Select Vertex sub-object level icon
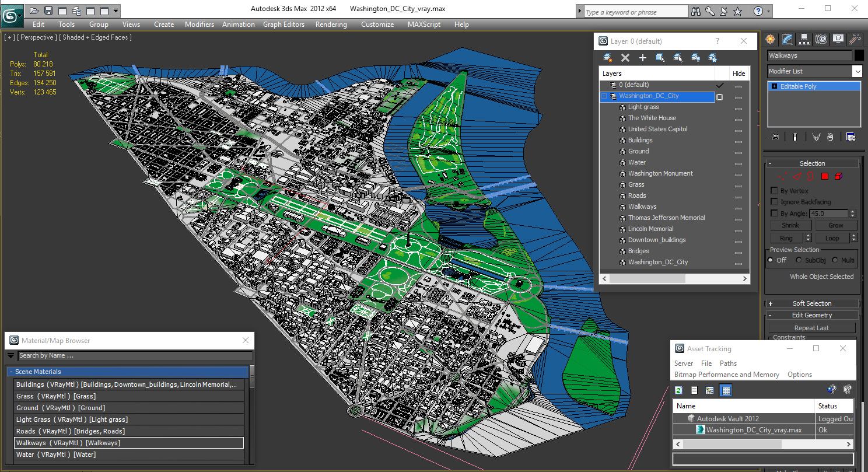This screenshot has height=472, width=868. pyautogui.click(x=783, y=176)
